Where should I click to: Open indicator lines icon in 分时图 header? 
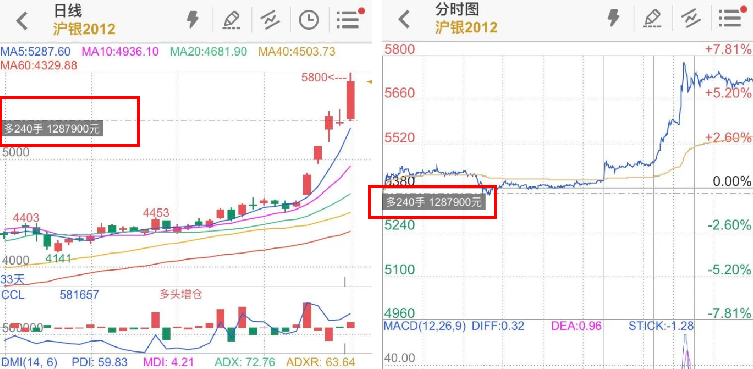coord(691,18)
